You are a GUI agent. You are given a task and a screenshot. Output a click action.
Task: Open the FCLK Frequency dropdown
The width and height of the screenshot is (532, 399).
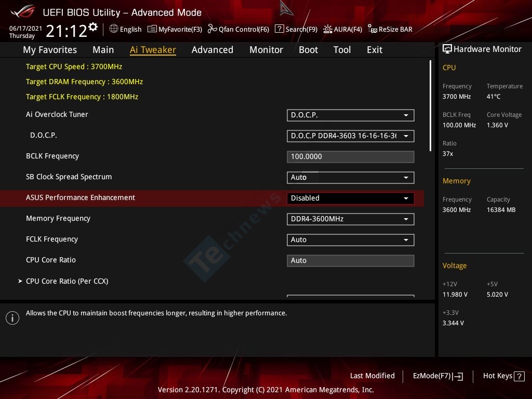pyautogui.click(x=351, y=240)
